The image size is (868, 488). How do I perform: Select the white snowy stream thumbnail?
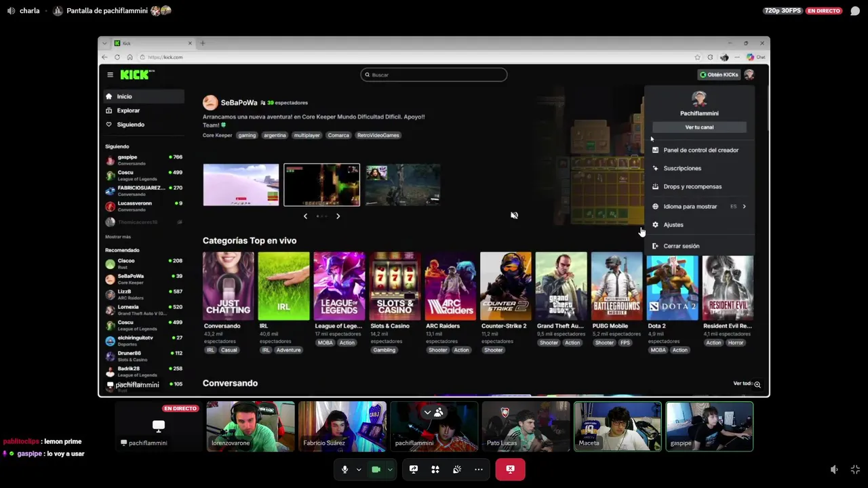click(241, 184)
